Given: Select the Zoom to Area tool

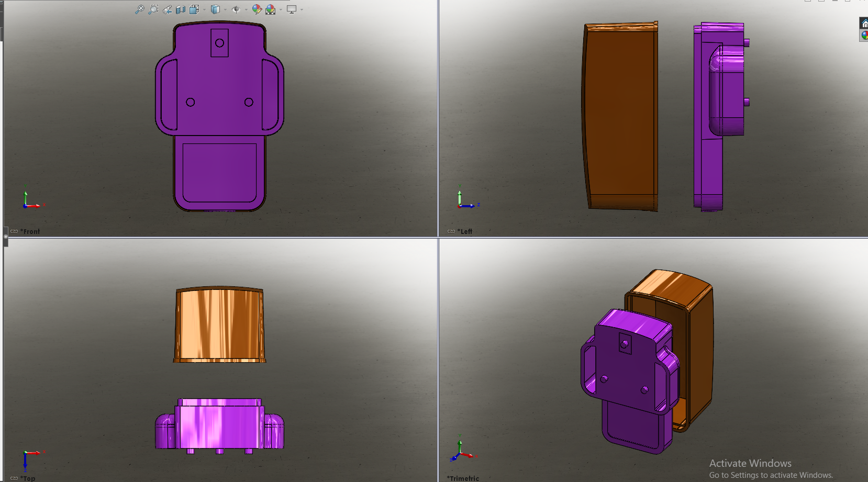Looking at the screenshot, I should 153,9.
